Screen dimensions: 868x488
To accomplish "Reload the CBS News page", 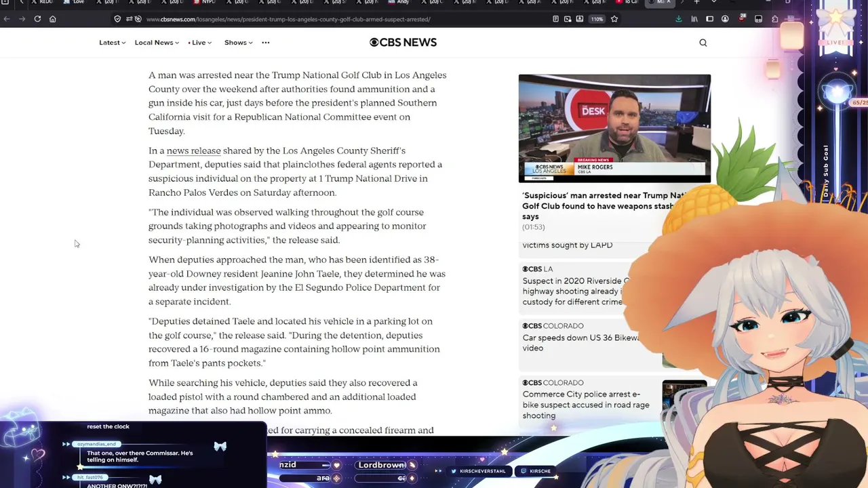I will click(x=37, y=19).
